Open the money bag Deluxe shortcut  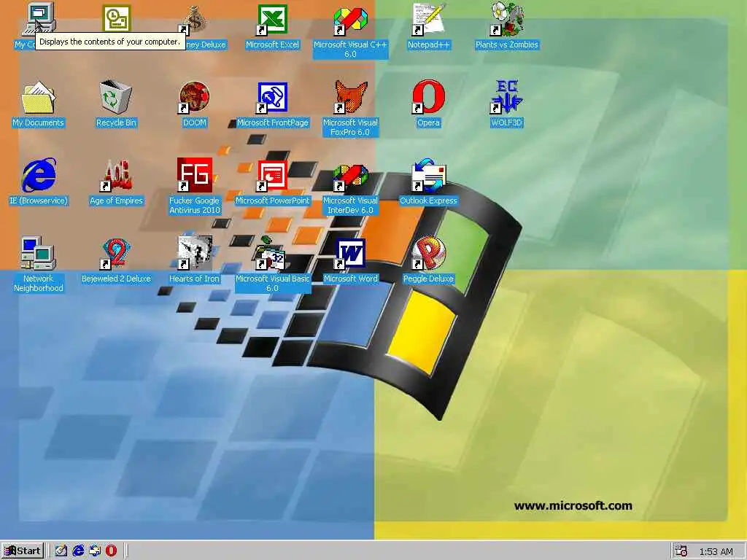(x=194, y=20)
